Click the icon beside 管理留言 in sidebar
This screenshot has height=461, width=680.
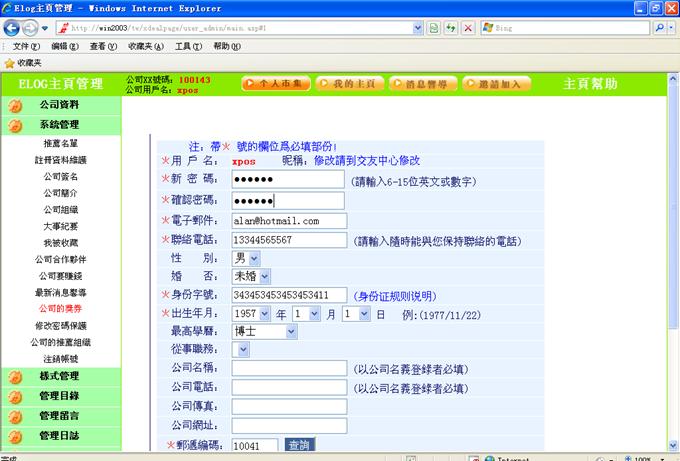(15, 416)
